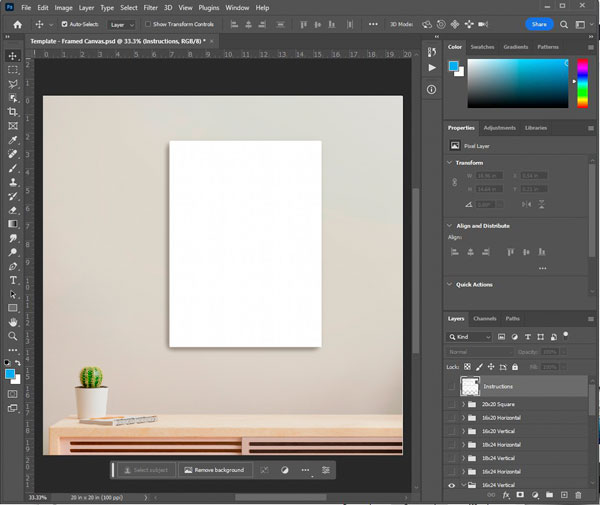Add a layer mask from Layers panel
The height and width of the screenshot is (505, 600).
tap(520, 495)
